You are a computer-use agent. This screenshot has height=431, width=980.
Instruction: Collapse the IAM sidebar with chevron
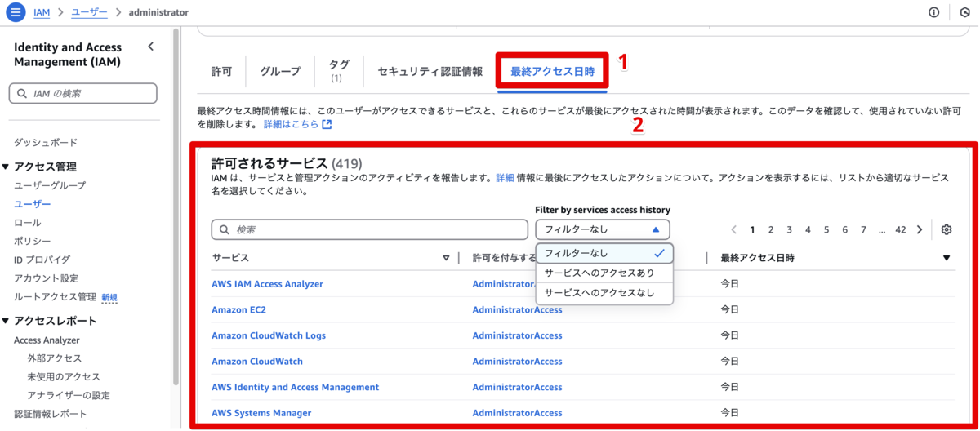tap(150, 47)
